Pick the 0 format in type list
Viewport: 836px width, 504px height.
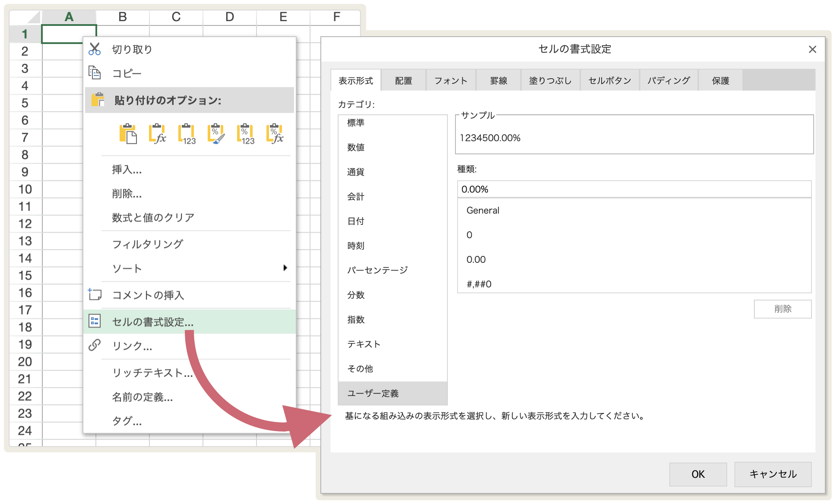[634, 235]
